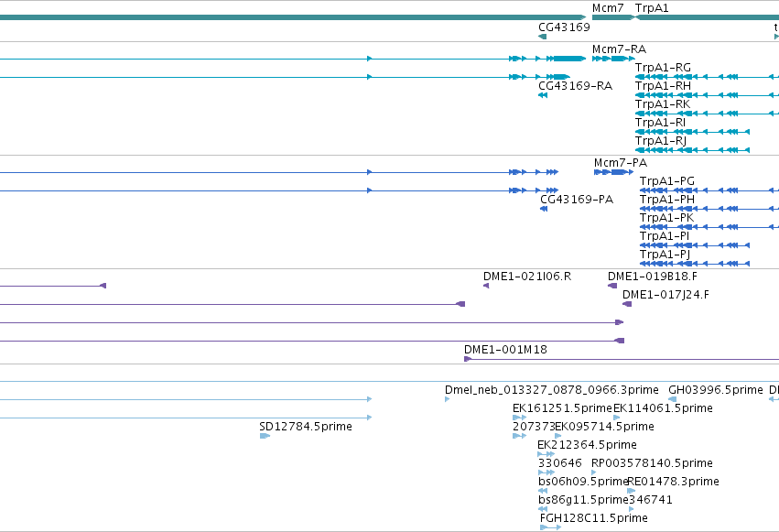Click the RP003578140.5prime EST label

tap(652, 463)
